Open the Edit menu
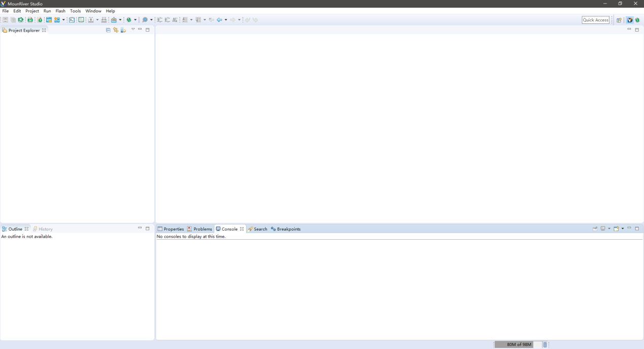Viewport: 644px width, 349px height. pyautogui.click(x=17, y=11)
